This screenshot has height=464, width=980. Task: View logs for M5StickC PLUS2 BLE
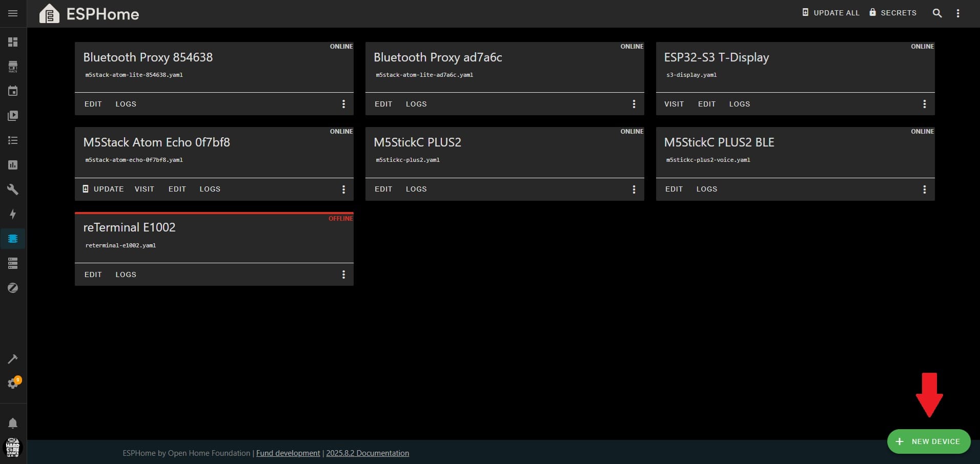(707, 189)
